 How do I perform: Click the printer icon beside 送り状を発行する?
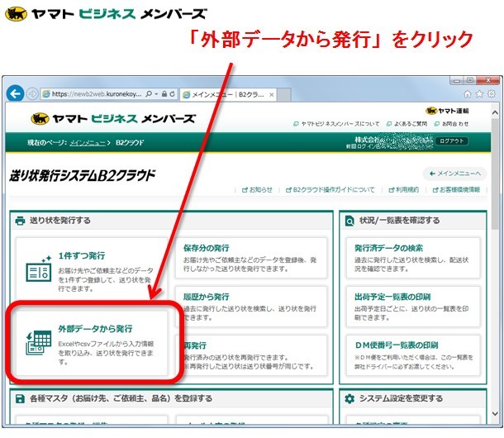[20, 221]
